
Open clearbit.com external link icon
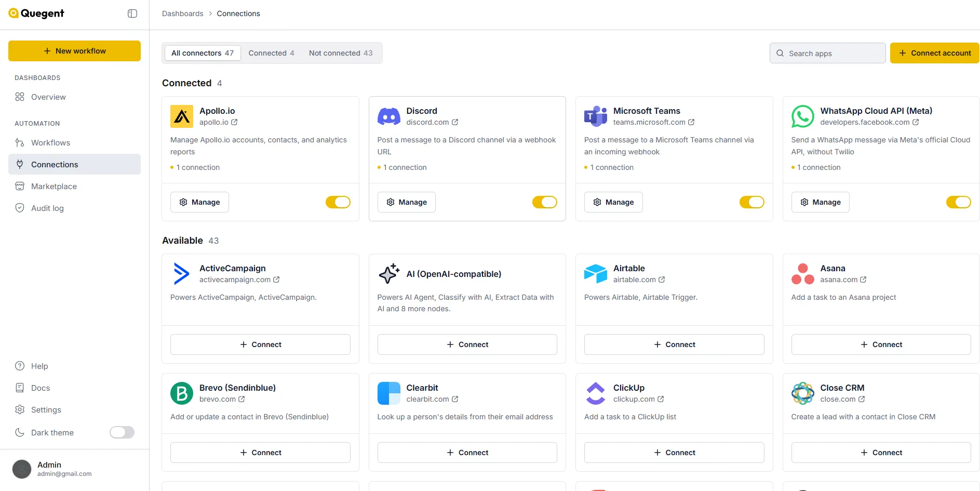click(455, 399)
